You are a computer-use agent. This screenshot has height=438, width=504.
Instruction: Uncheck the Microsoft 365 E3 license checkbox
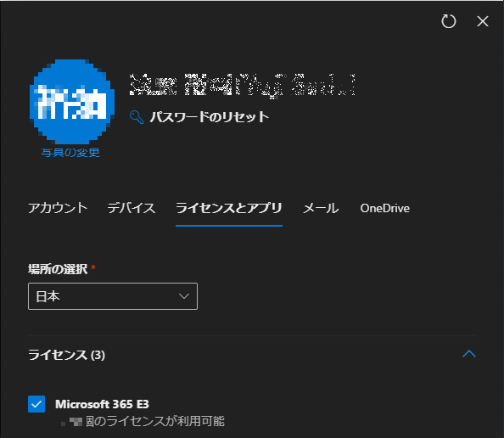36,404
